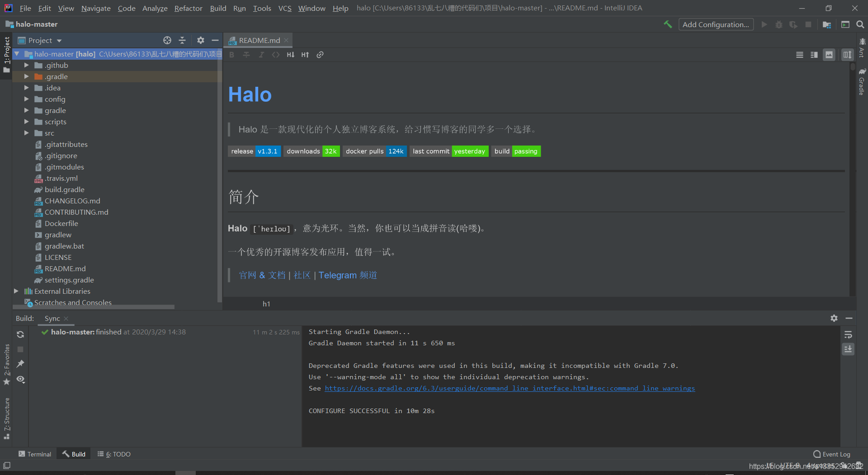Click the Build project hammer icon
The height and width of the screenshot is (475, 868).
point(668,24)
